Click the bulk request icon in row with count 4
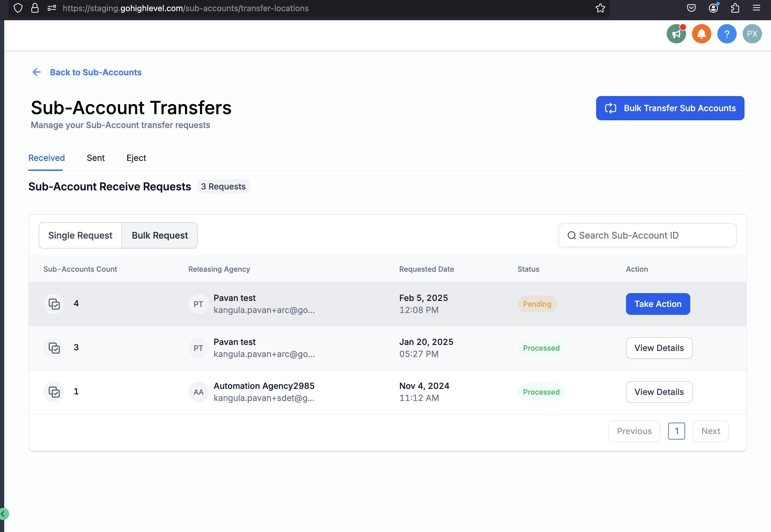Image resolution: width=771 pixels, height=532 pixels. [x=54, y=304]
